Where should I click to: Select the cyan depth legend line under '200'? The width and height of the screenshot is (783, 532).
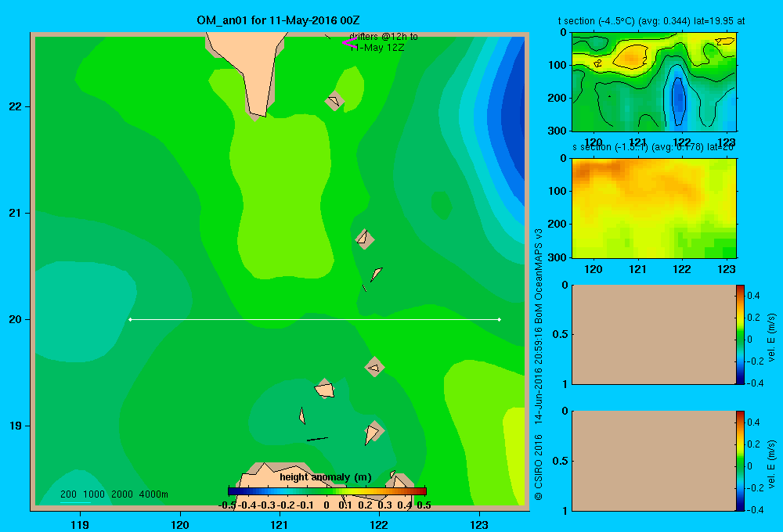click(75, 502)
